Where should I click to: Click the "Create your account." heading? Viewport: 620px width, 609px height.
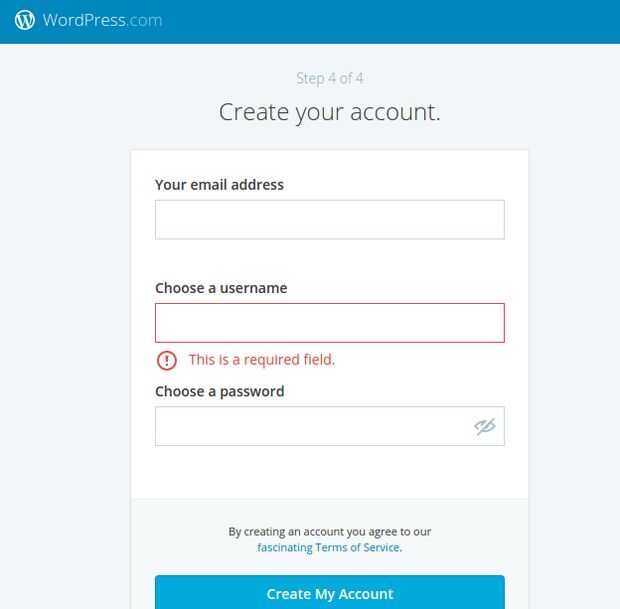click(x=329, y=111)
